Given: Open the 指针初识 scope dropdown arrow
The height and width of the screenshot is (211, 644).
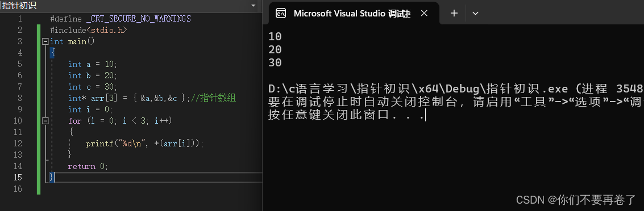Looking at the screenshot, I should (x=254, y=5).
